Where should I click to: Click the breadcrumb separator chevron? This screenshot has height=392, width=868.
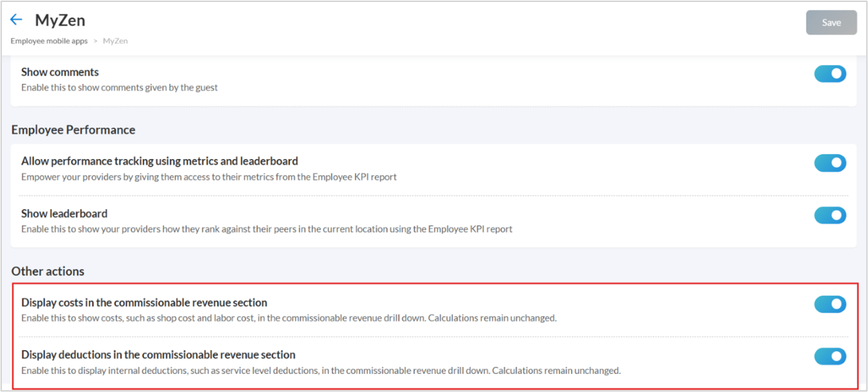[x=95, y=41]
